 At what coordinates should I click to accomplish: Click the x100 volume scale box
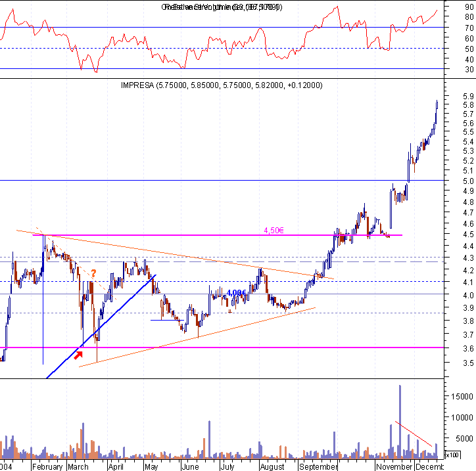coord(452,455)
